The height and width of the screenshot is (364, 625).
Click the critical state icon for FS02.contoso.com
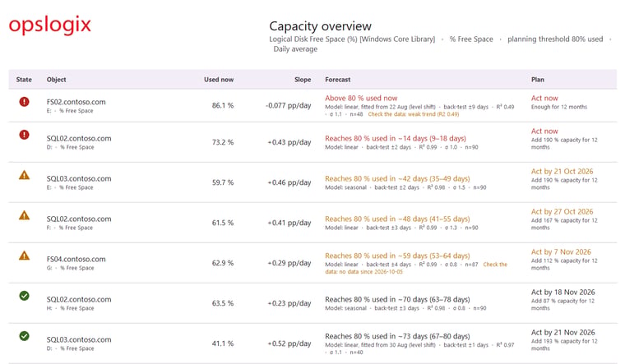[x=25, y=102]
